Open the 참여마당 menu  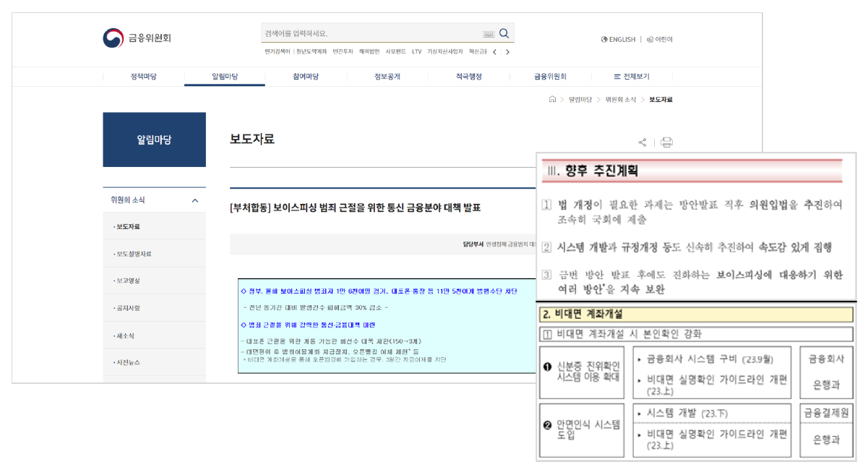point(306,77)
